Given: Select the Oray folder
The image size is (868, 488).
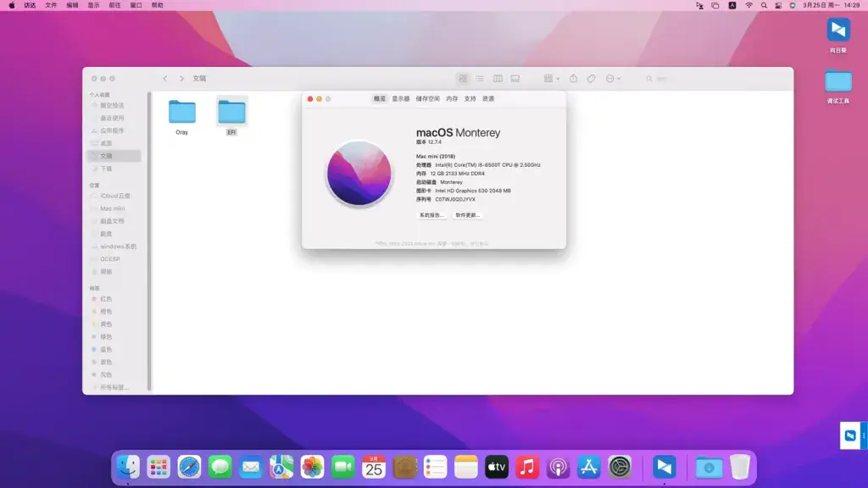Looking at the screenshot, I should 182,117.
